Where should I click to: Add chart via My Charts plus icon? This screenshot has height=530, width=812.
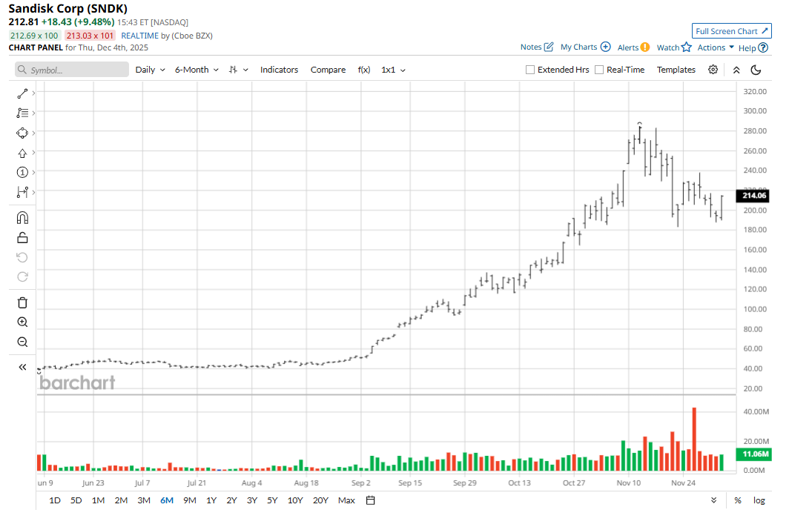(605, 47)
